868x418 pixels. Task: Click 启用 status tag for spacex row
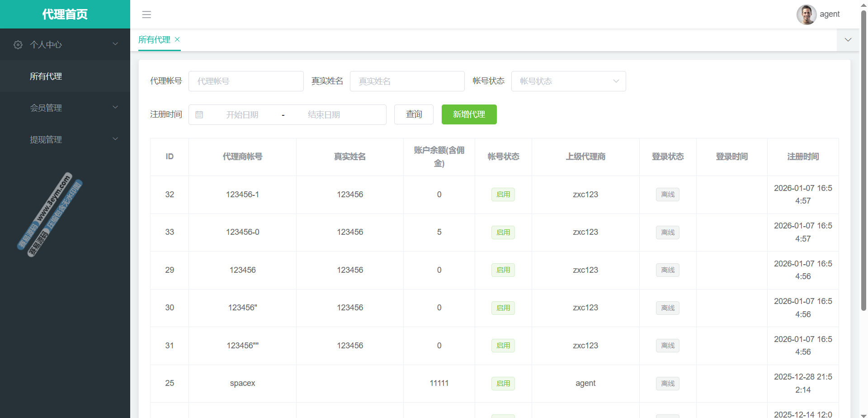pyautogui.click(x=503, y=384)
